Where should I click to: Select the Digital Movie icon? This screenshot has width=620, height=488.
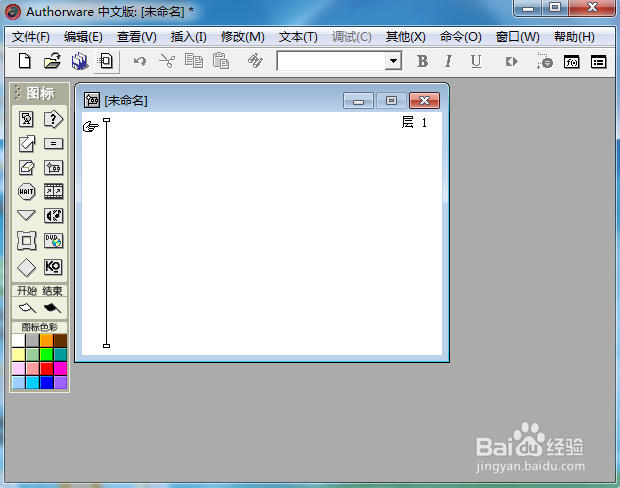coord(53,192)
